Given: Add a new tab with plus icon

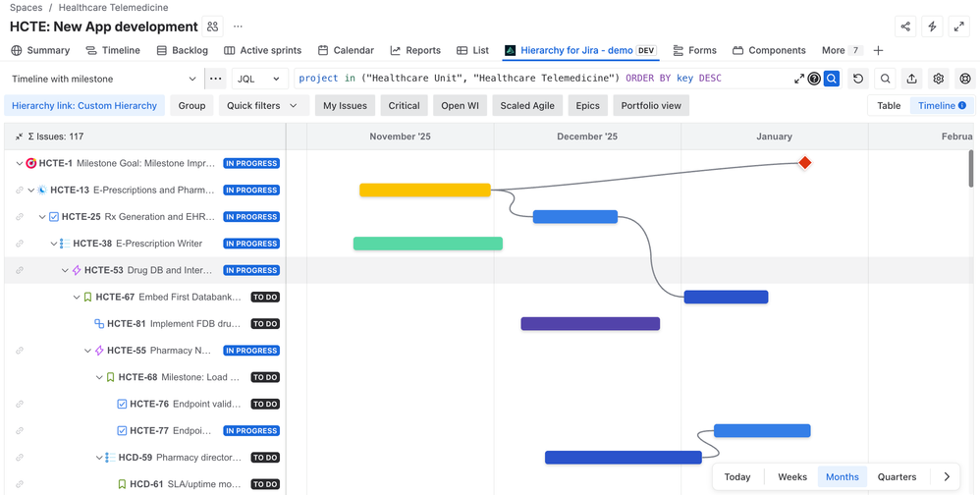Looking at the screenshot, I should tap(878, 51).
